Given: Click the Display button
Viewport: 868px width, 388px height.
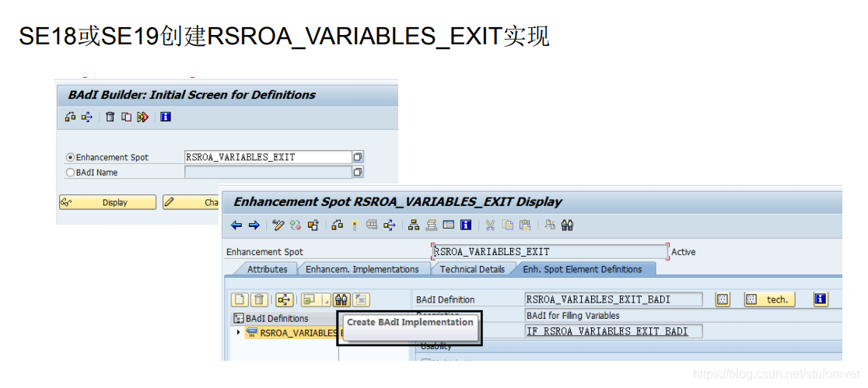Looking at the screenshot, I should pyautogui.click(x=107, y=203).
